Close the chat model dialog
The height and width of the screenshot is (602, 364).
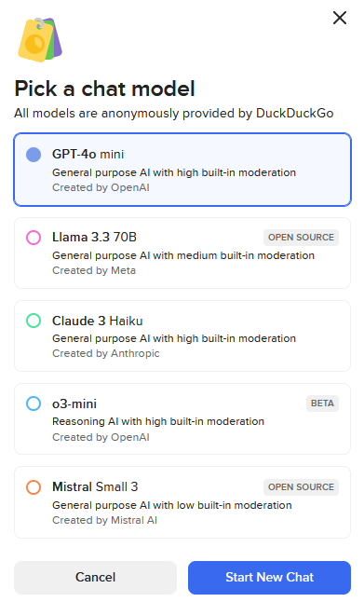[x=340, y=18]
